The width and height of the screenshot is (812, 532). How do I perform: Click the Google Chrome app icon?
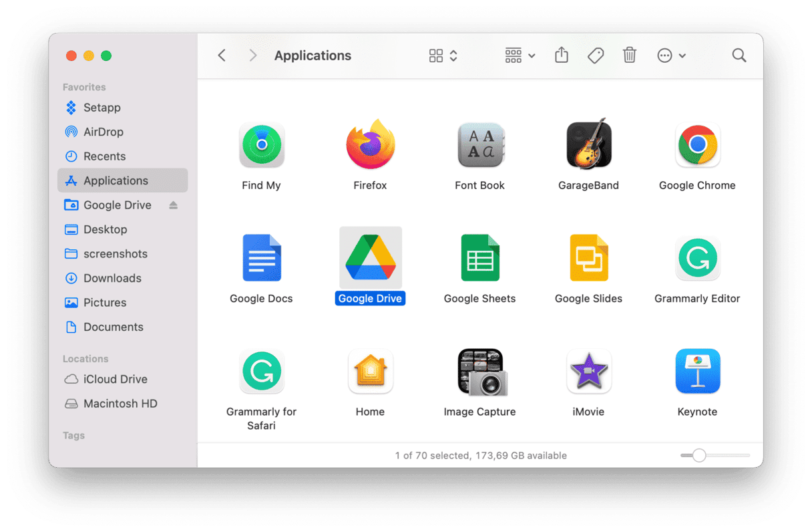[697, 145]
